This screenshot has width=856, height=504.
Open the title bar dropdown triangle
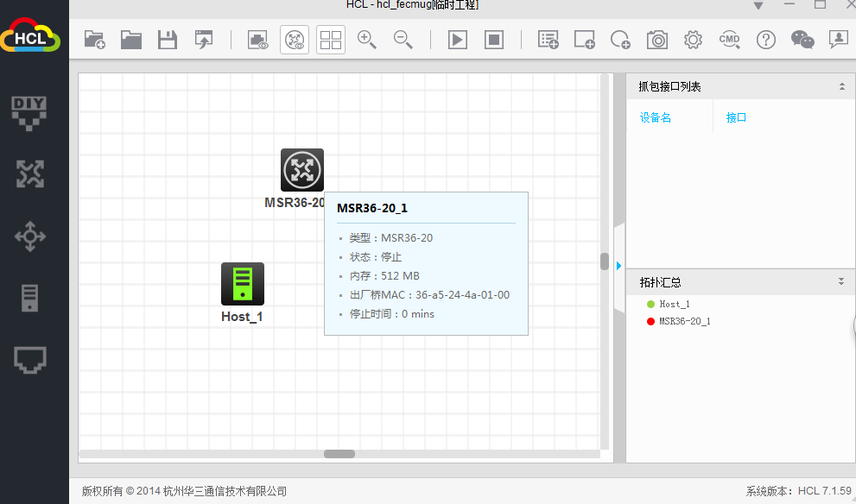point(758,5)
